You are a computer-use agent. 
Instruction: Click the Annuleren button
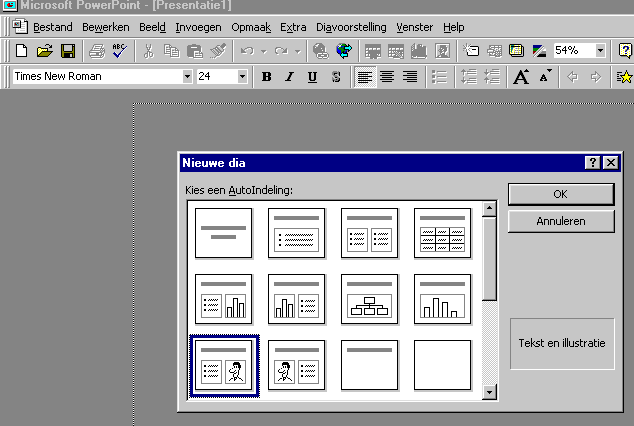561,221
